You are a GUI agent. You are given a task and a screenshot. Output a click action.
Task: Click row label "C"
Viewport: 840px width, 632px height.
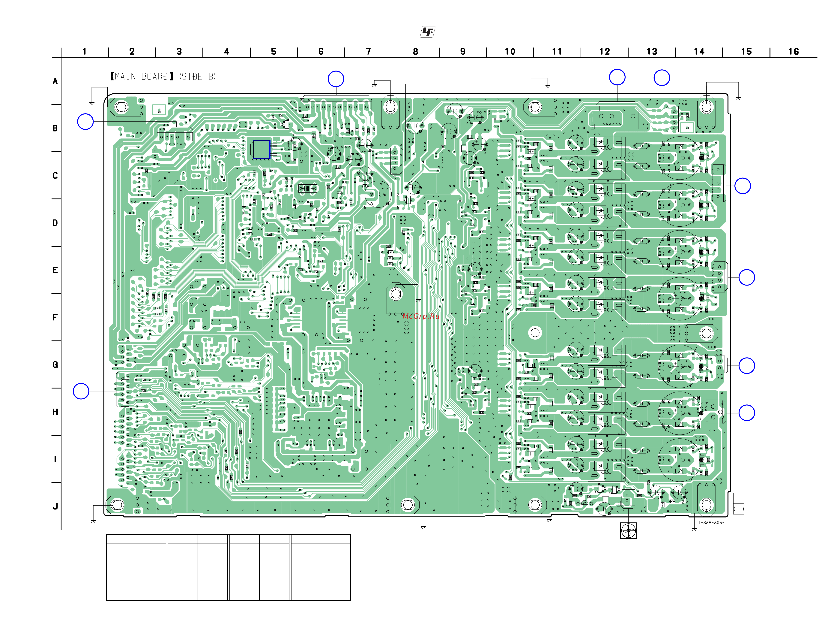(55, 176)
